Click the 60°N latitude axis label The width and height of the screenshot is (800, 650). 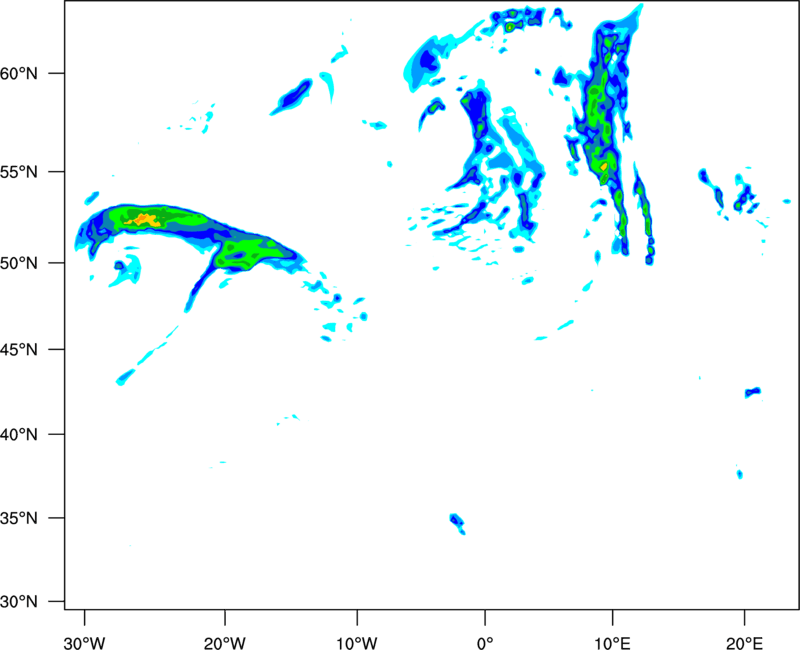click(19, 74)
